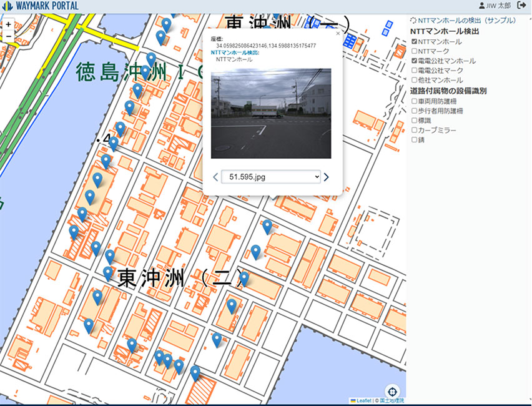This screenshot has height=406, width=532.
Task: Open the 国土地理院 attribution link
Action: [392, 400]
